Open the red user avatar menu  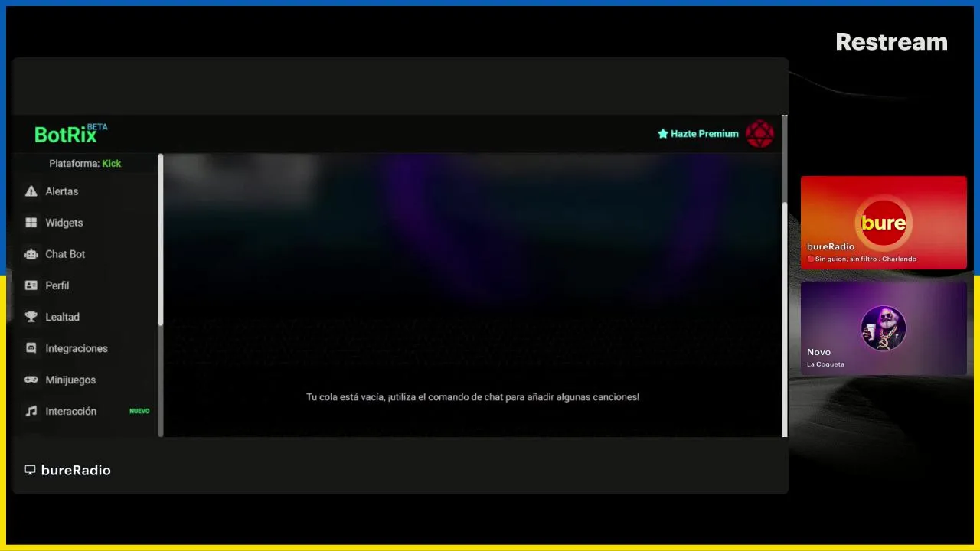[x=759, y=134]
